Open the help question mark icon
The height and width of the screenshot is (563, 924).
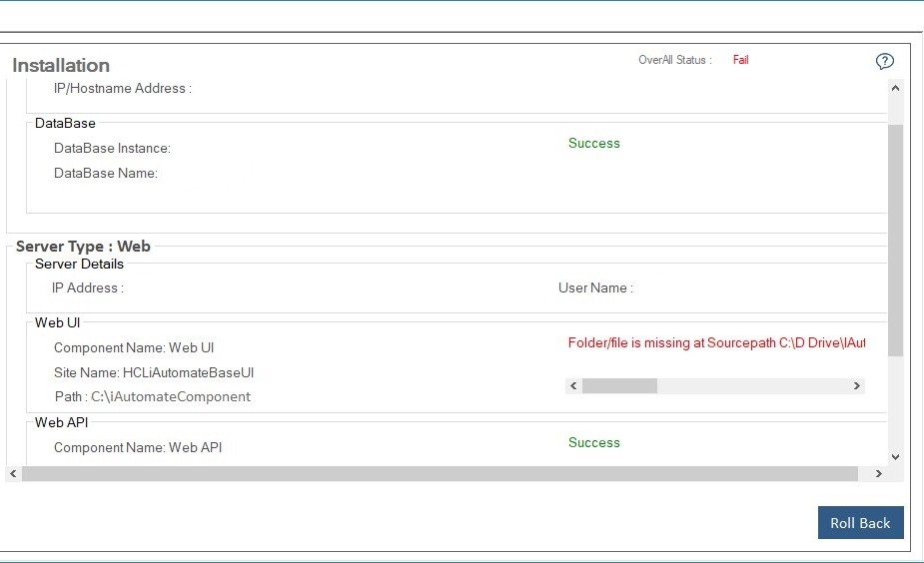point(884,62)
